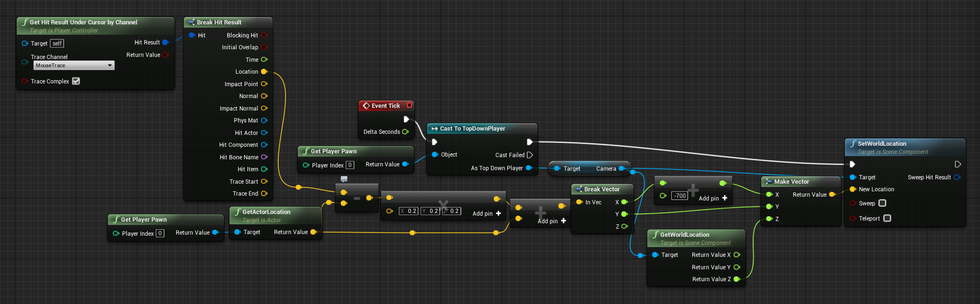Click the In Vec input pin
This screenshot has height=304, width=980.
(580, 202)
